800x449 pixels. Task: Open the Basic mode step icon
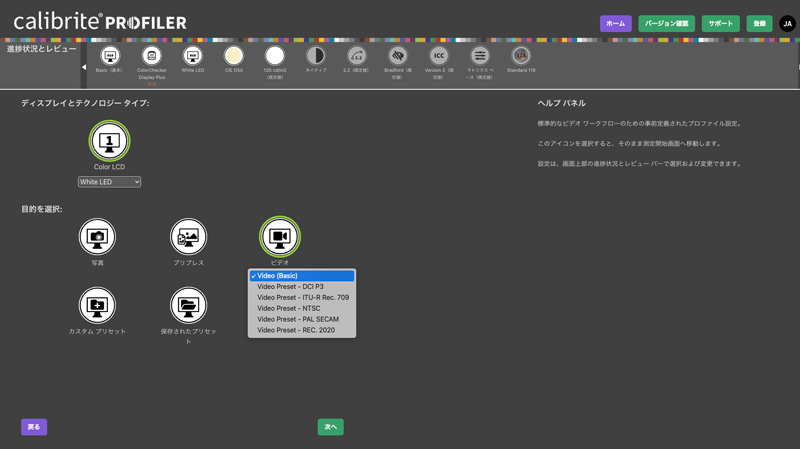tap(110, 56)
